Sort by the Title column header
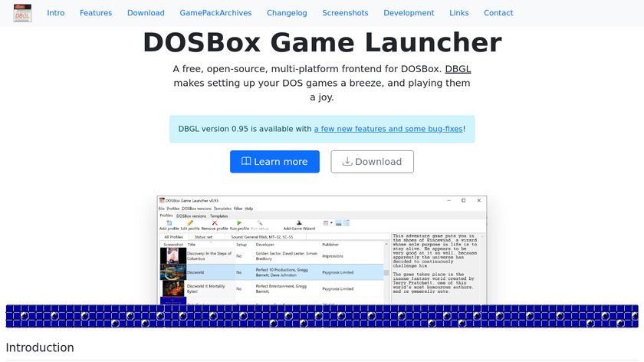644x362 pixels. pos(192,245)
